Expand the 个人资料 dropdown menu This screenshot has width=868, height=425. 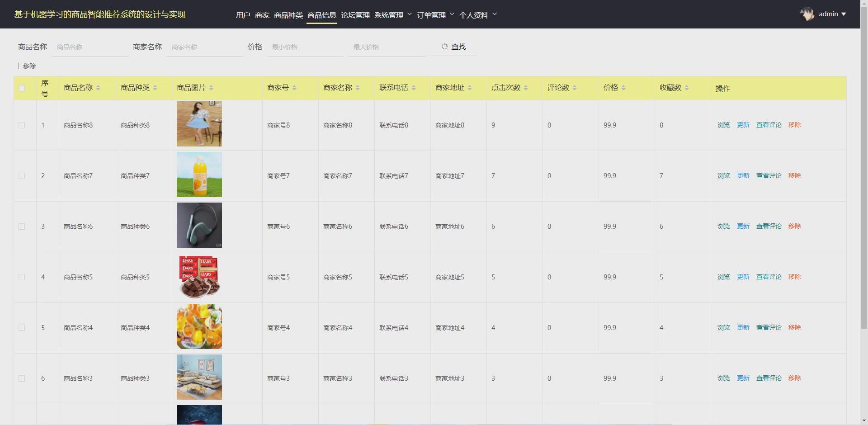click(x=478, y=15)
